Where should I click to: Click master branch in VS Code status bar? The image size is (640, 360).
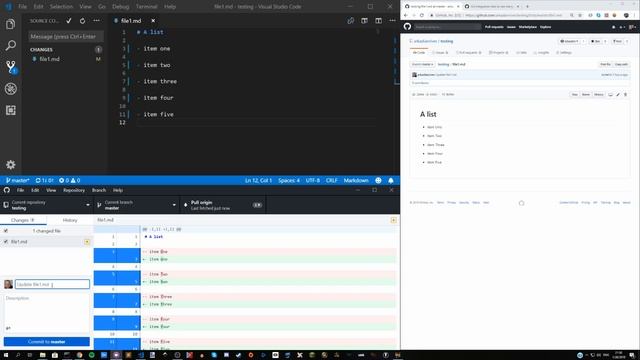17,180
